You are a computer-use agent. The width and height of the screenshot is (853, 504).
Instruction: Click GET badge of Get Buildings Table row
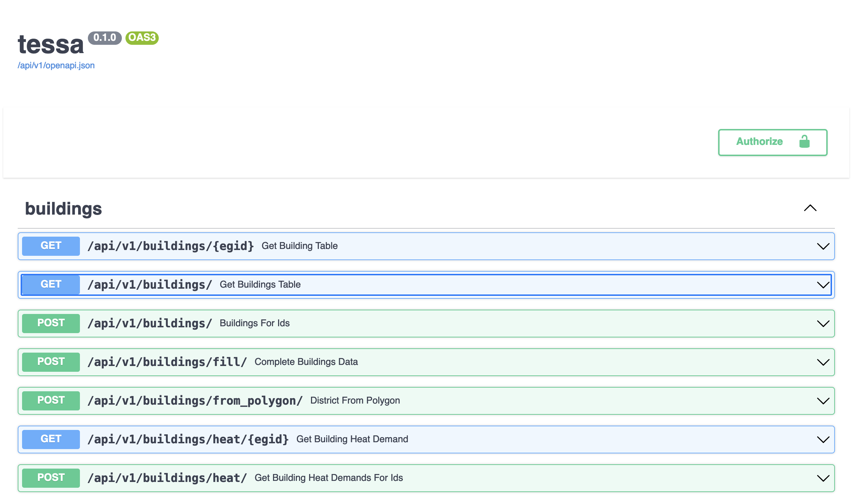coord(51,285)
